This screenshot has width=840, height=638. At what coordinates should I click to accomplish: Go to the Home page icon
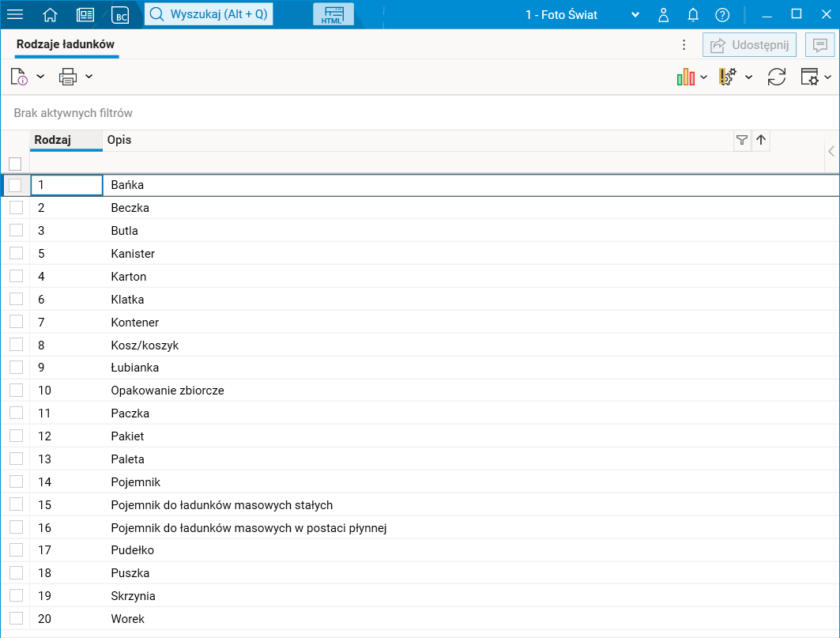pyautogui.click(x=50, y=14)
